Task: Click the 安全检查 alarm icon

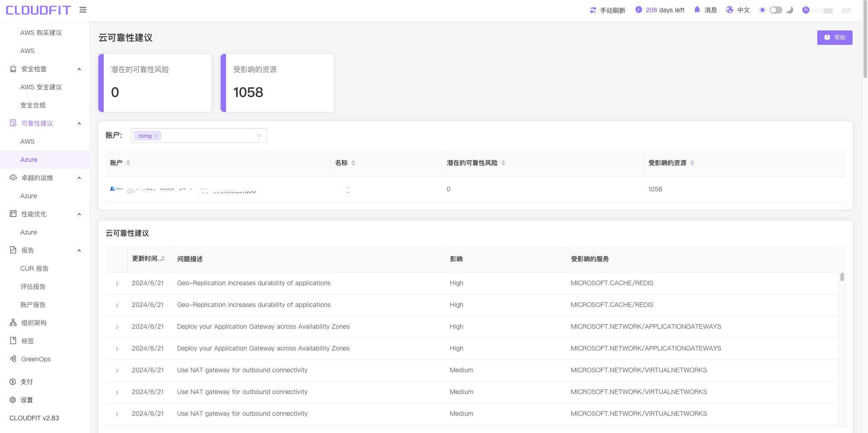Action: tap(13, 68)
